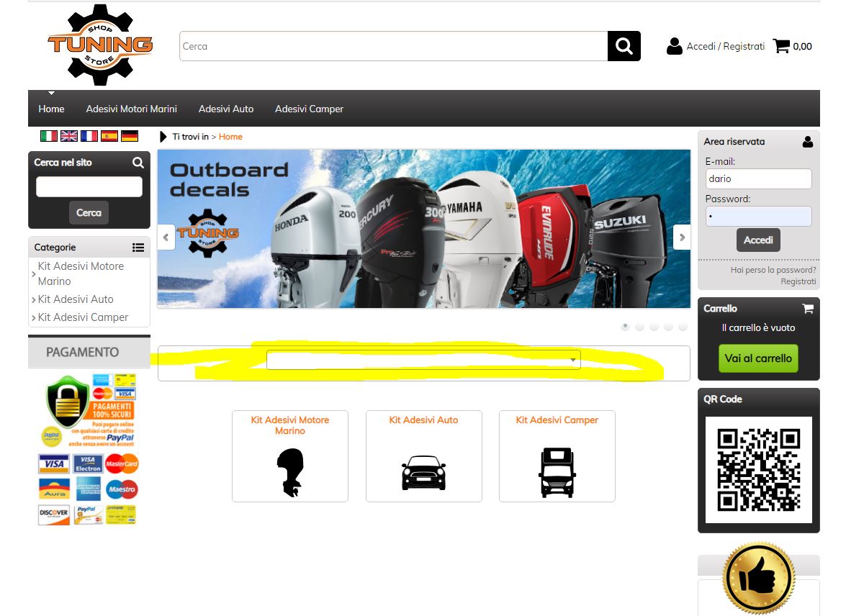The height and width of the screenshot is (616, 846).
Task: Open Adesivi Camper menu
Action: point(309,109)
